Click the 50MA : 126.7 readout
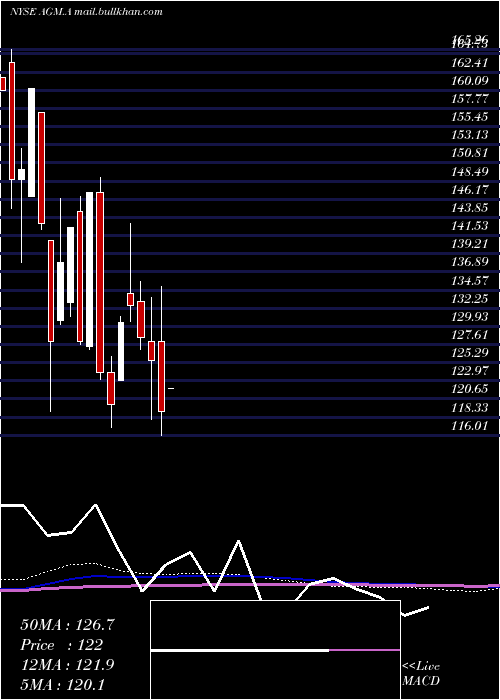500x700 pixels. pyautogui.click(x=68, y=625)
